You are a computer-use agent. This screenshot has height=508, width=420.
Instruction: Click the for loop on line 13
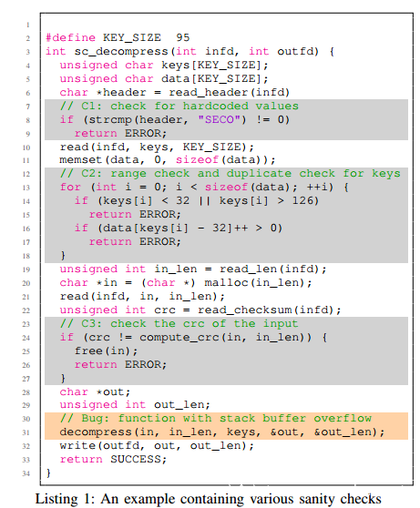point(204,188)
